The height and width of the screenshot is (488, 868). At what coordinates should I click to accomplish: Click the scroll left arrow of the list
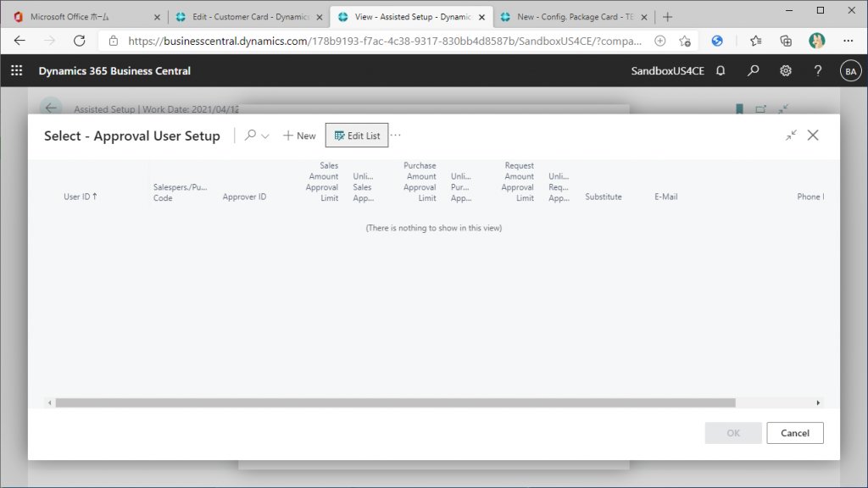[49, 402]
